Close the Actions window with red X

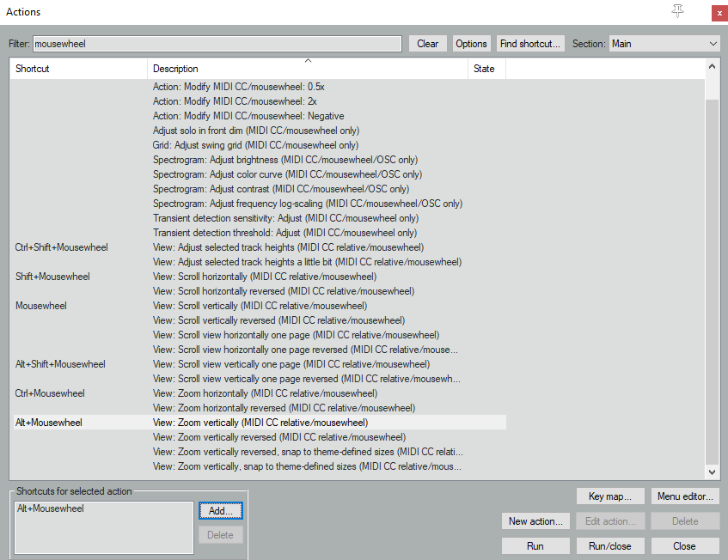[719, 13]
